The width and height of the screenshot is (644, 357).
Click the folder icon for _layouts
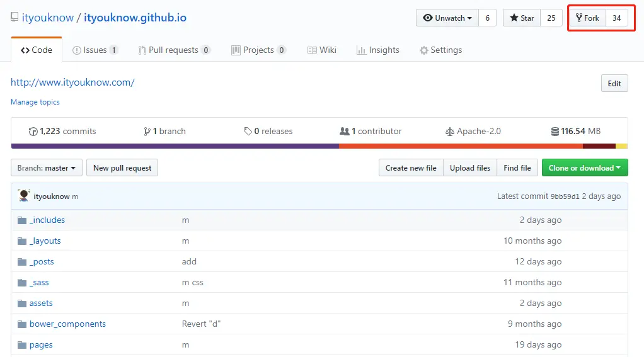point(22,241)
